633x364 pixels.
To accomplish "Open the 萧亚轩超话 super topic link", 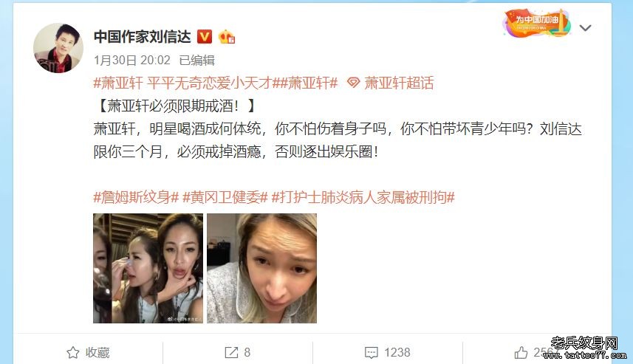I will (x=399, y=83).
